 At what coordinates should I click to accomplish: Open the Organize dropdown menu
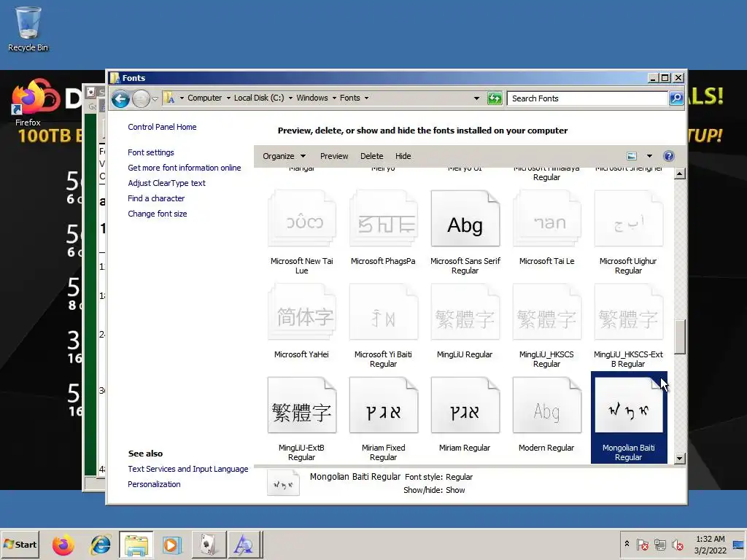[x=284, y=156]
